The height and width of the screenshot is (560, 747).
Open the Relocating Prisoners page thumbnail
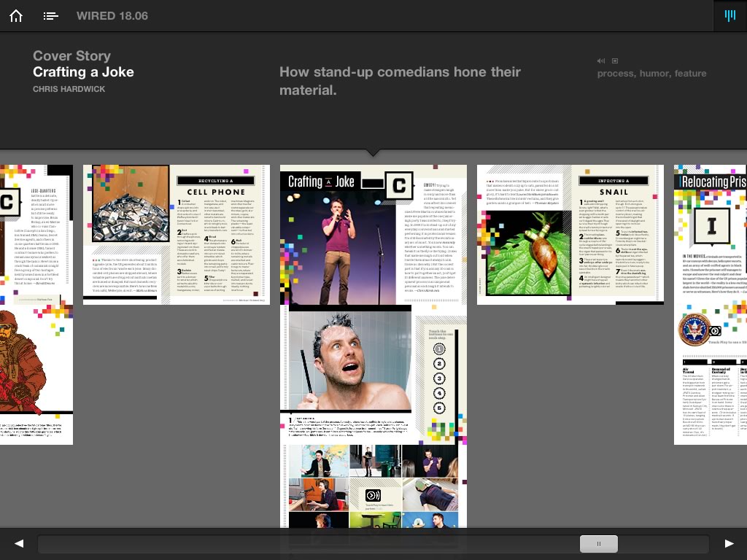(711, 305)
